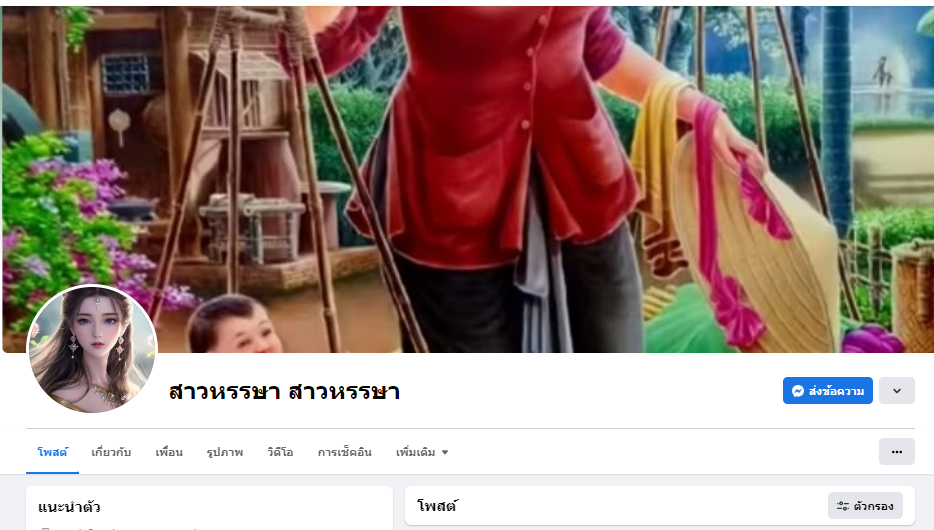This screenshot has height=530, width=934.
Task: Click the แนะนำตัว card heading
Action: [x=69, y=507]
